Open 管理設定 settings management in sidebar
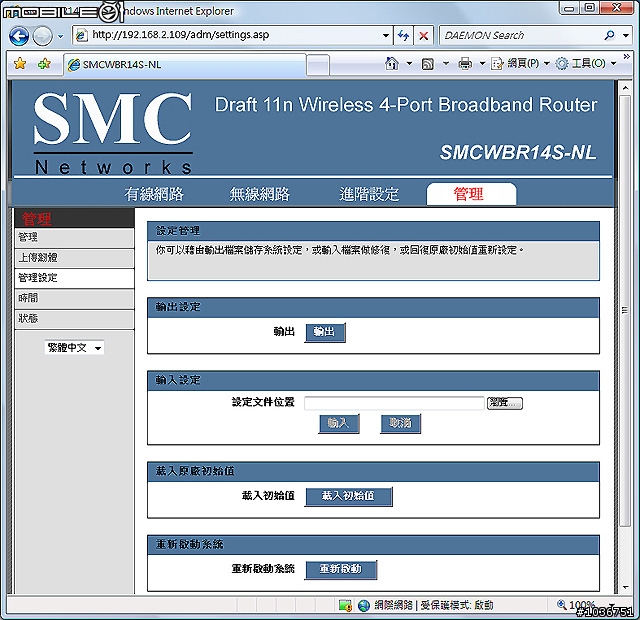This screenshot has width=640, height=620. (x=74, y=278)
